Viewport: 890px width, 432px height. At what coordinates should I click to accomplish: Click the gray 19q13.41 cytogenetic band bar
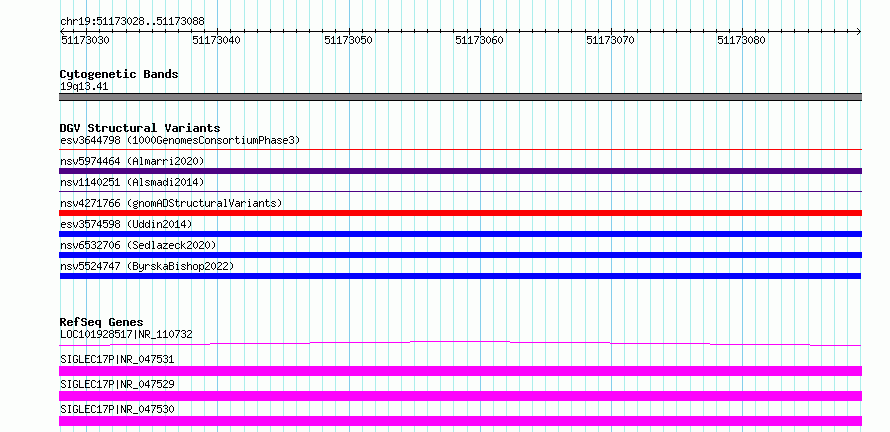460,97
